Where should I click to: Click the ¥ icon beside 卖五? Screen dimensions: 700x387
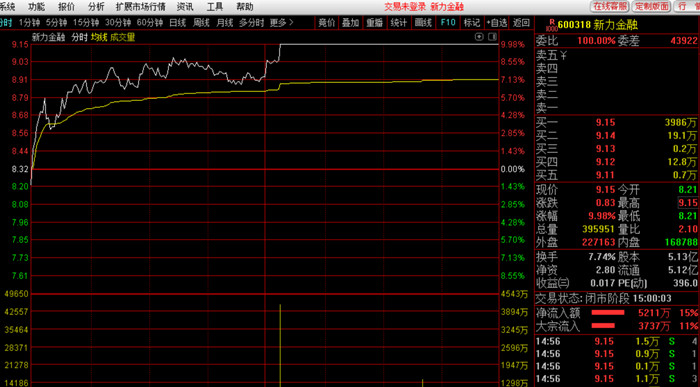[564, 55]
